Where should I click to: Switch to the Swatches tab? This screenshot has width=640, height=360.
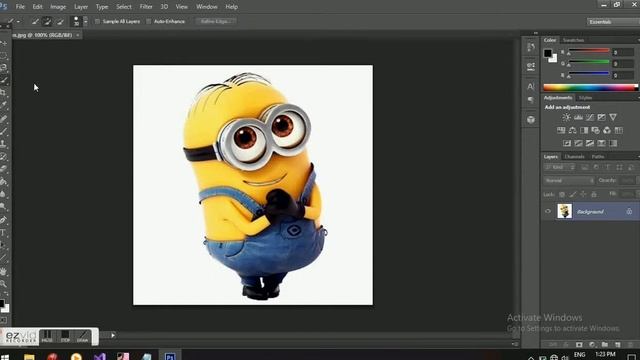pos(573,40)
